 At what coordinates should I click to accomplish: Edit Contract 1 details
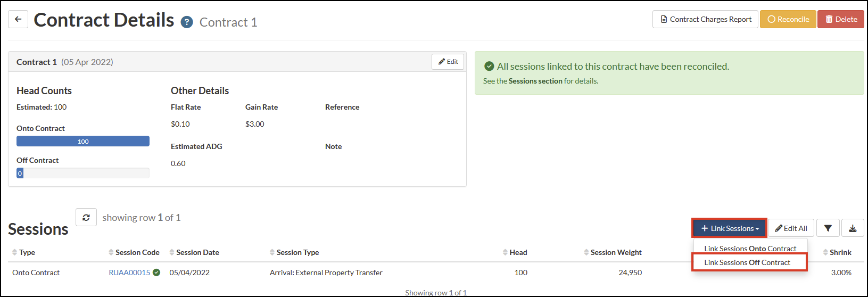pyautogui.click(x=448, y=62)
